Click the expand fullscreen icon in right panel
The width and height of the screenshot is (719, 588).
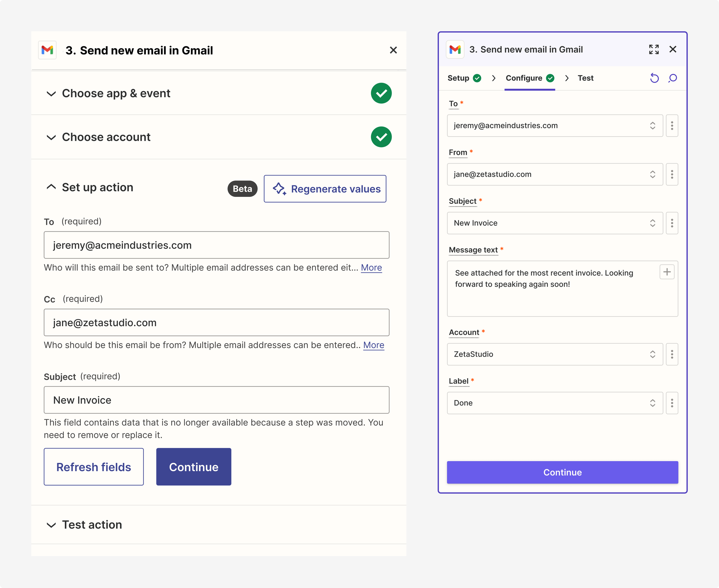click(654, 49)
